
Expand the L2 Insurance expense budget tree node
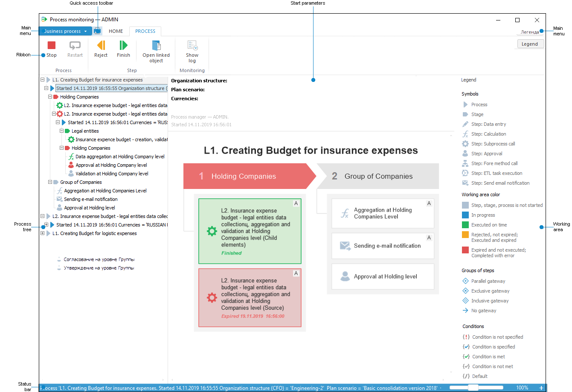[x=42, y=216]
